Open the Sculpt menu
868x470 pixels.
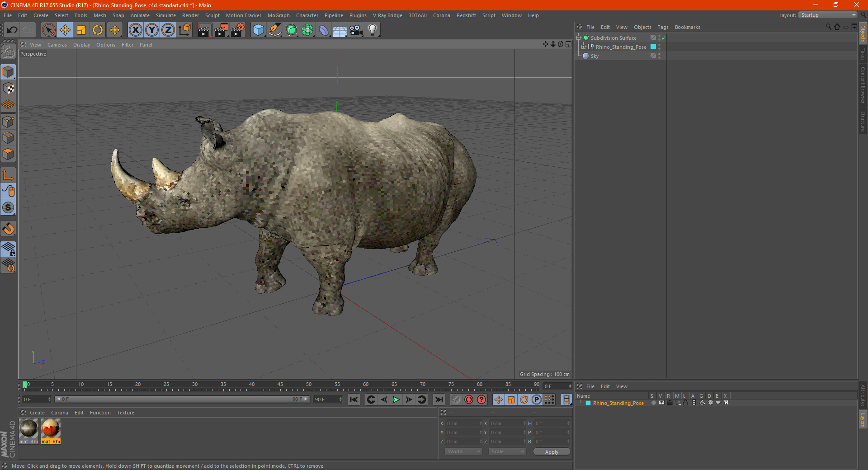(x=212, y=15)
